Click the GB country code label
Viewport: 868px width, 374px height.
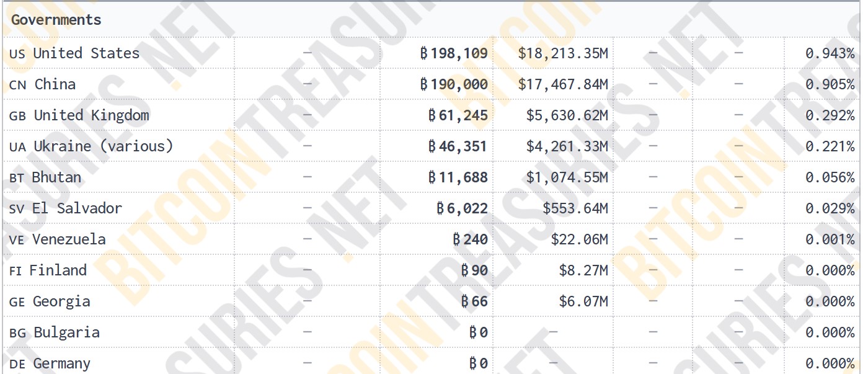tap(18, 117)
